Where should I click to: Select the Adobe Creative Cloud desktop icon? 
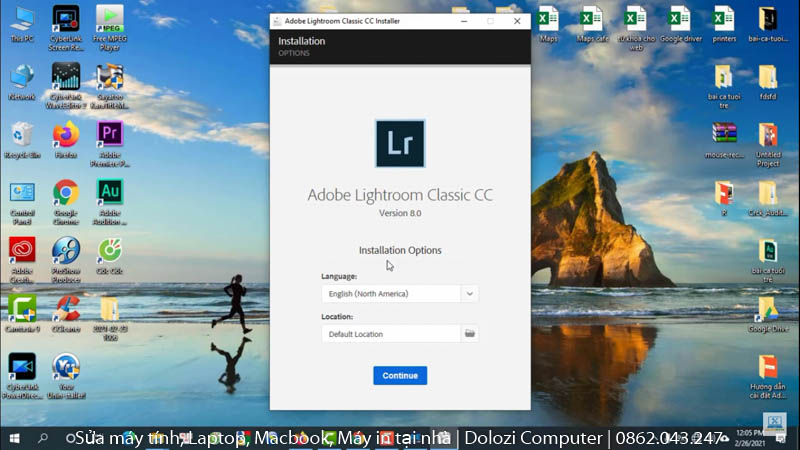pos(22,250)
